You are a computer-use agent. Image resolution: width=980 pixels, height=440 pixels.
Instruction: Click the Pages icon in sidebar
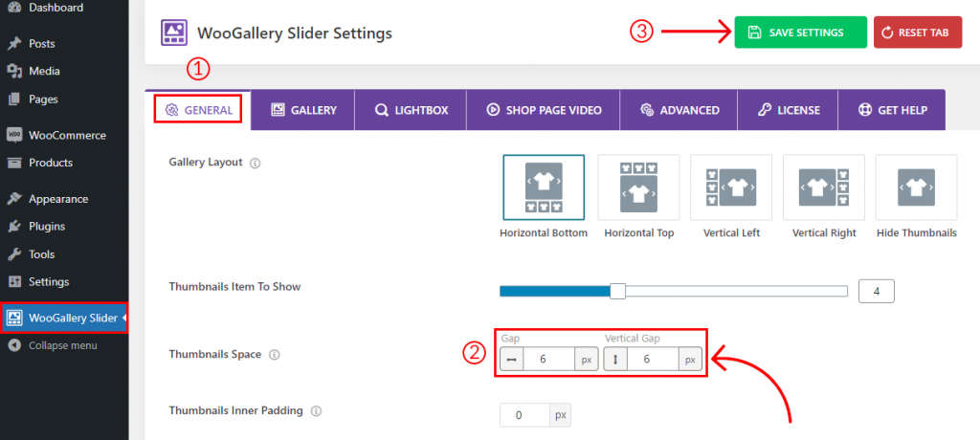[13, 99]
